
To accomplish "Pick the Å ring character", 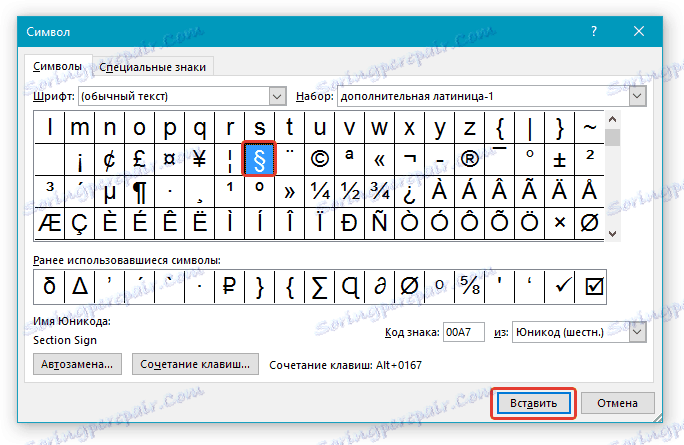I will (x=589, y=192).
